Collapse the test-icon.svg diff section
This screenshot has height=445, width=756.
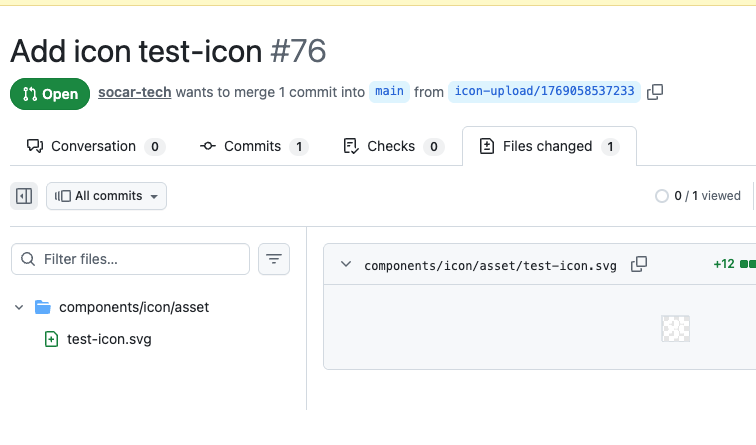pos(346,265)
